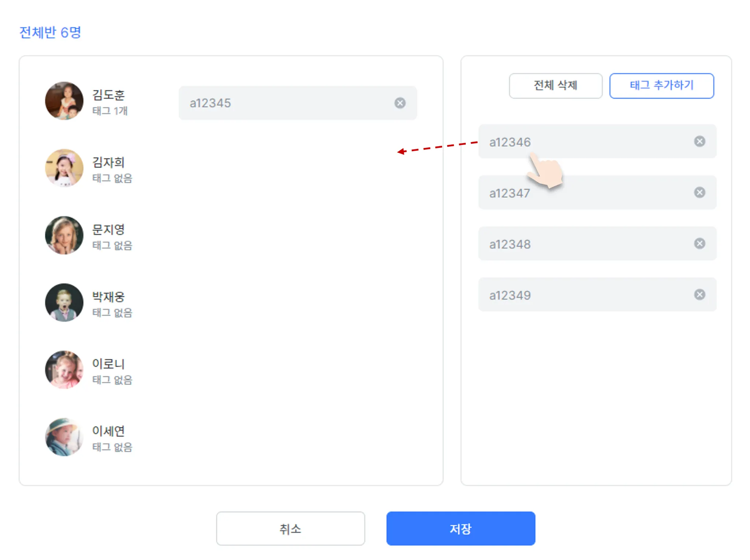The image size is (750, 560).
Task: Select 김도훈's profile photo
Action: (64, 101)
